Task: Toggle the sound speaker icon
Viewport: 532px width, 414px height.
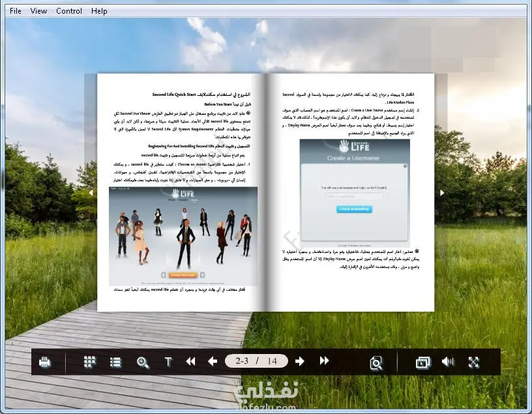Action: 448,362
